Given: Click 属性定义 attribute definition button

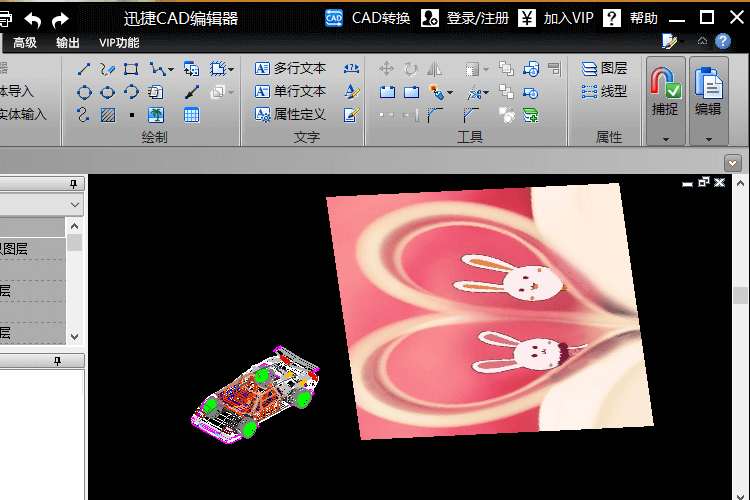Looking at the screenshot, I should 290,114.
